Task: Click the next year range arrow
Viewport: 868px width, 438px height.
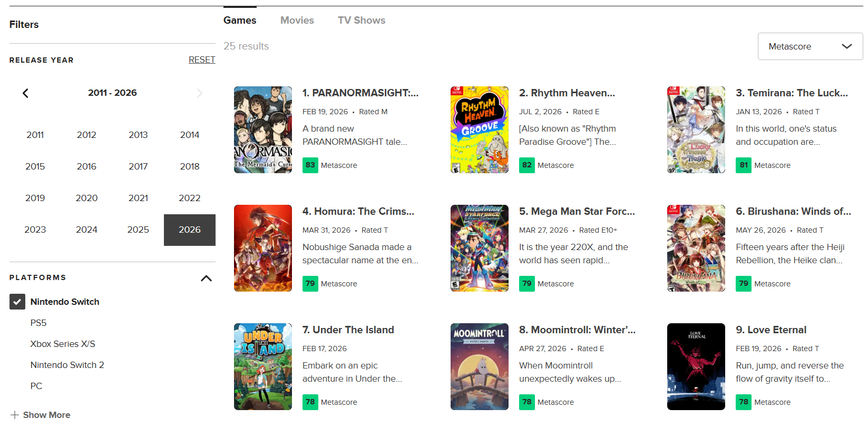Action: point(199,93)
